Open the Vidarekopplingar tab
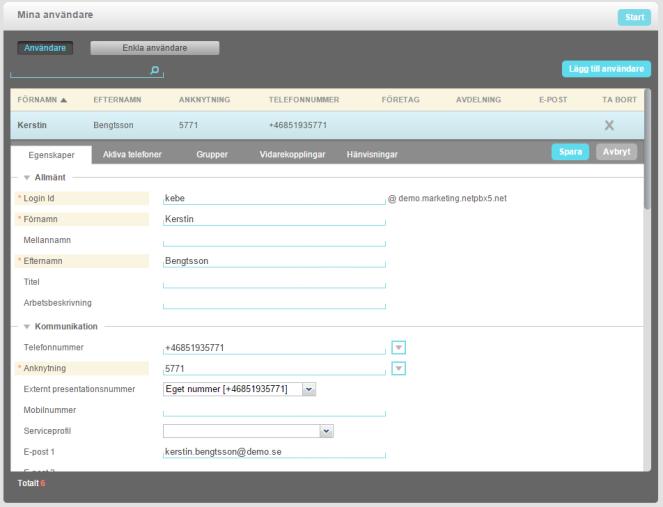The width and height of the screenshot is (663, 507). point(292,154)
